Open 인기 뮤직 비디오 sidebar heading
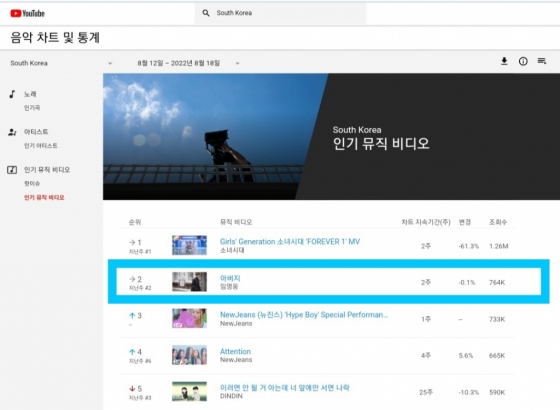The width and height of the screenshot is (560, 410). (x=47, y=170)
